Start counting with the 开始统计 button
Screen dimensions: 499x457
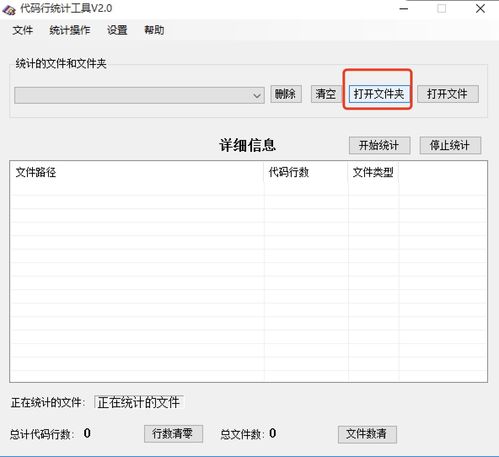click(x=379, y=145)
